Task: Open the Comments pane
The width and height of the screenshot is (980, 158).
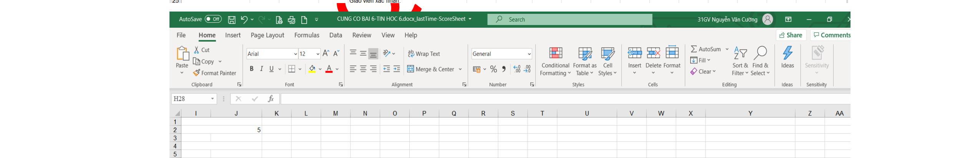Action: [831, 35]
